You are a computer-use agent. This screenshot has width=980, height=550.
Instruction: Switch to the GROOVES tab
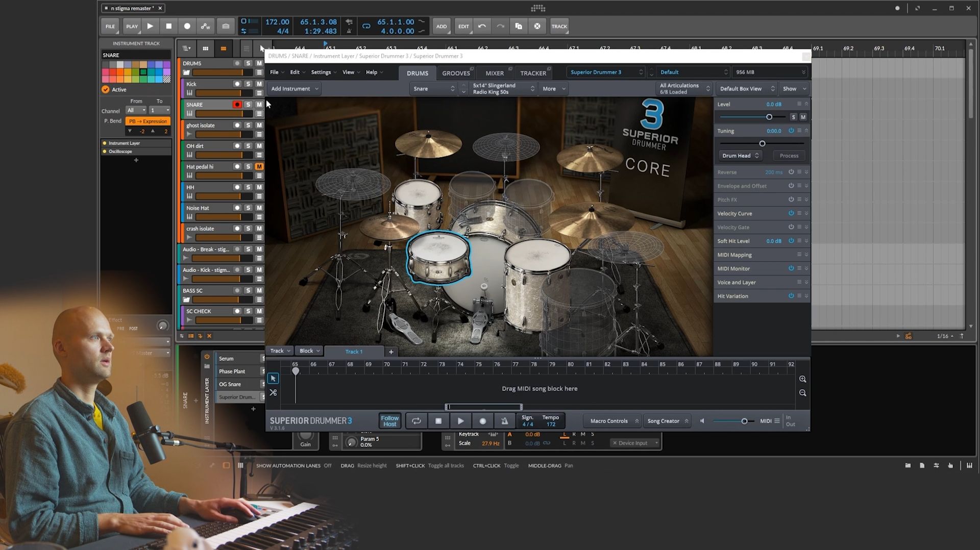(x=456, y=73)
